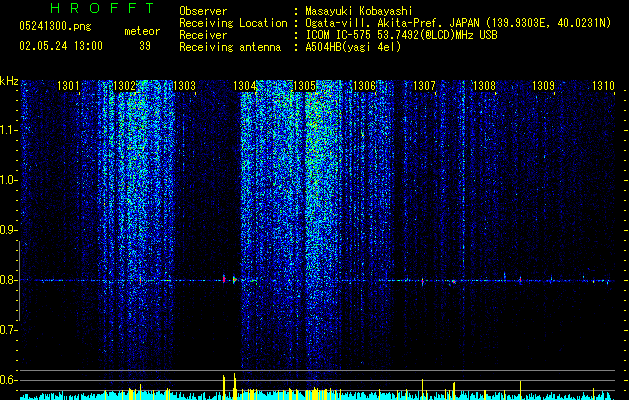Click the Observer label
629x400 pixels.
coord(203,11)
